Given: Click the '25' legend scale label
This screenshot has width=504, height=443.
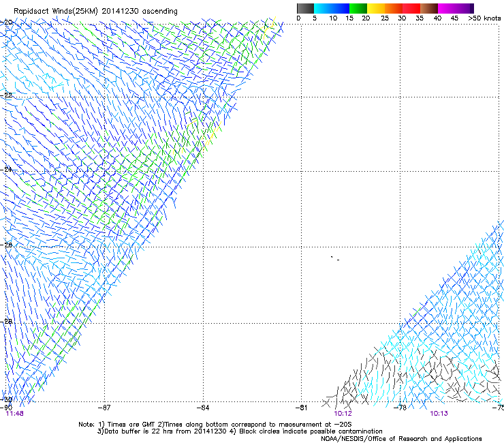Looking at the screenshot, I should 385,18.
